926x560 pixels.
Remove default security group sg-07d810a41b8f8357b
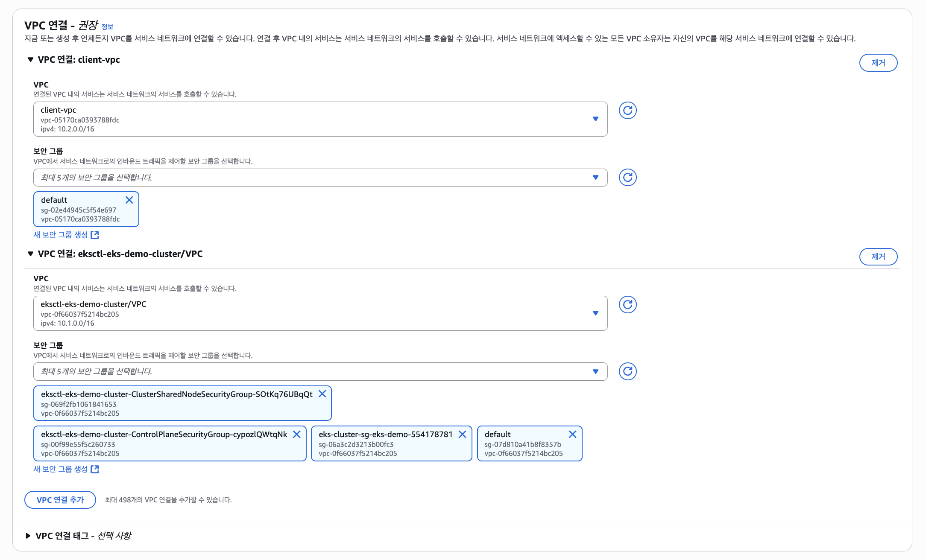(572, 434)
